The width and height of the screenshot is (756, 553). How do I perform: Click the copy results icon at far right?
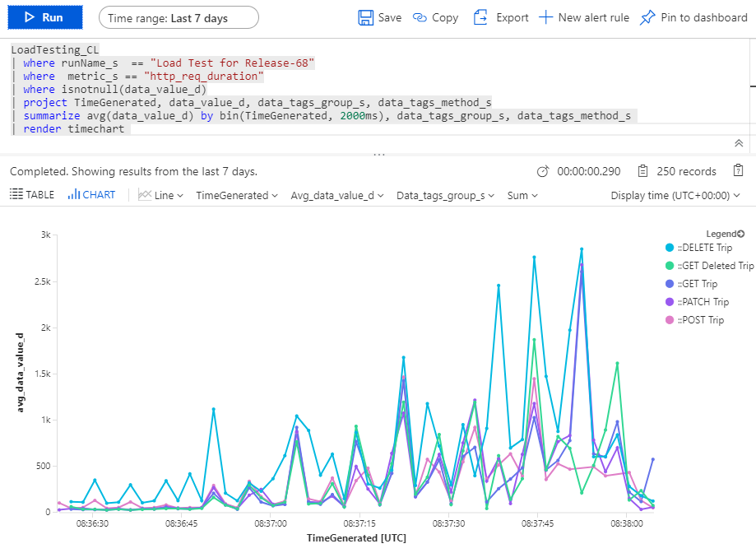739,171
